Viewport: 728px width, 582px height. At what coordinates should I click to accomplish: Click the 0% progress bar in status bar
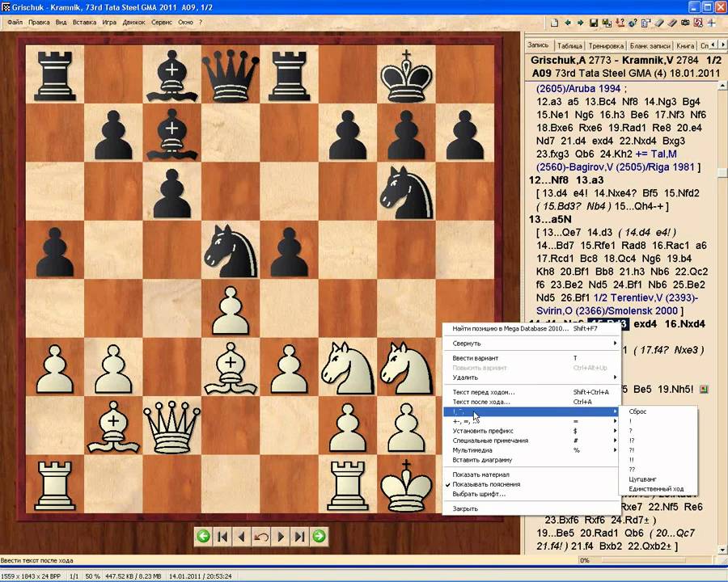pyautogui.click(x=645, y=560)
